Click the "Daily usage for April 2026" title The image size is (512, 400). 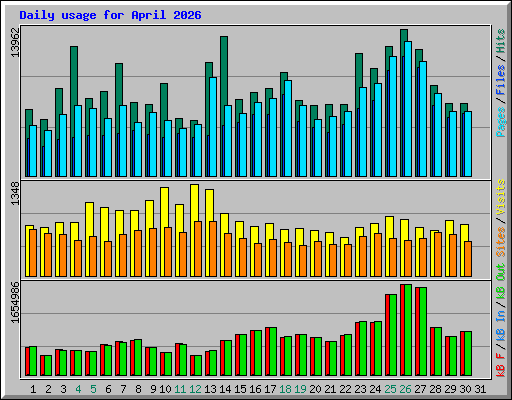pyautogui.click(x=110, y=15)
